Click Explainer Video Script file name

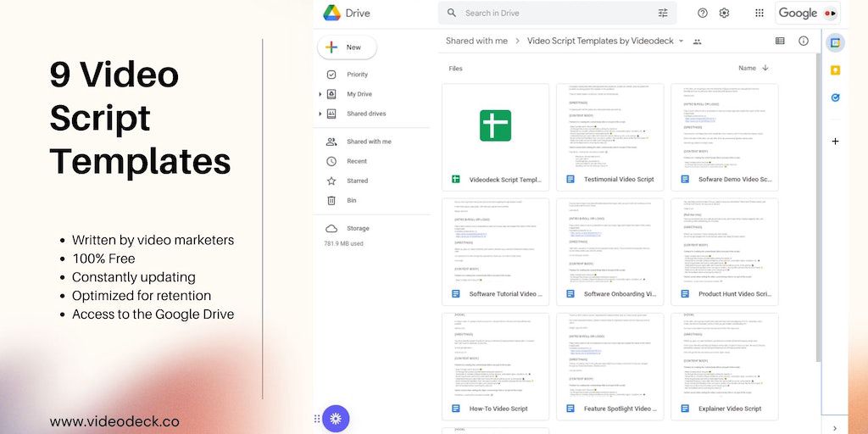(730, 409)
